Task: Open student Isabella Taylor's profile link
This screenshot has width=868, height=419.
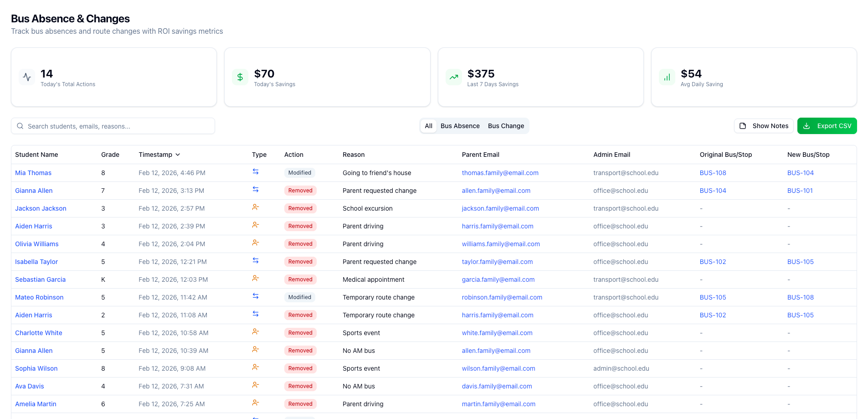Action: (x=36, y=262)
